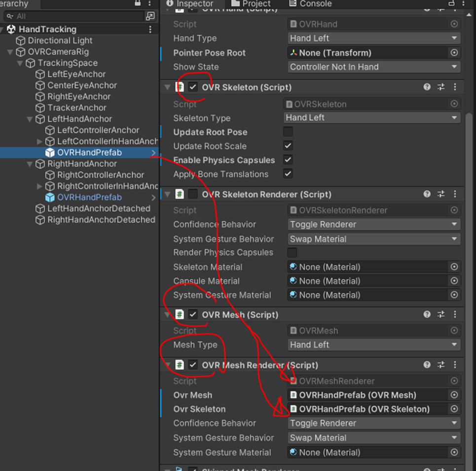476x471 pixels.
Task: Open Show State dropdown
Action: pos(374,67)
